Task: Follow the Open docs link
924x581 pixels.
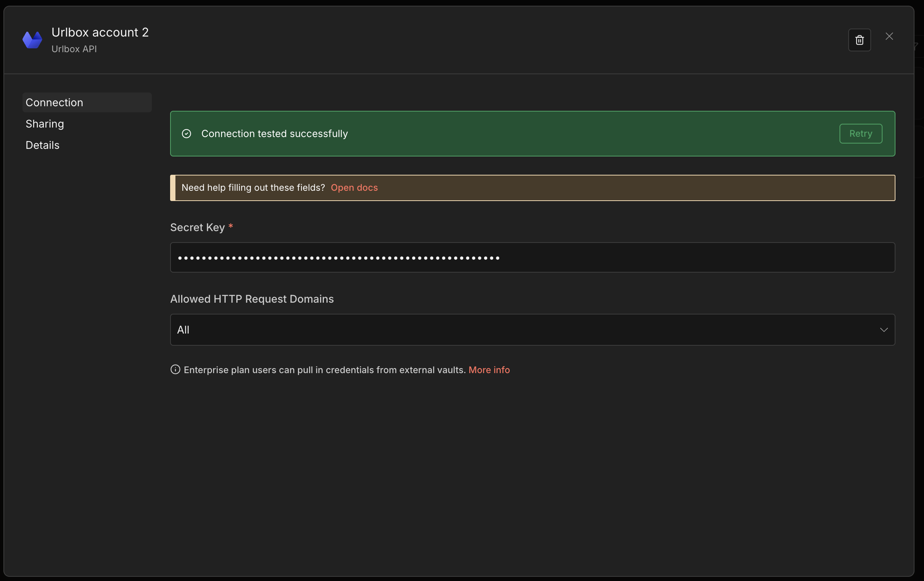Action: [354, 188]
